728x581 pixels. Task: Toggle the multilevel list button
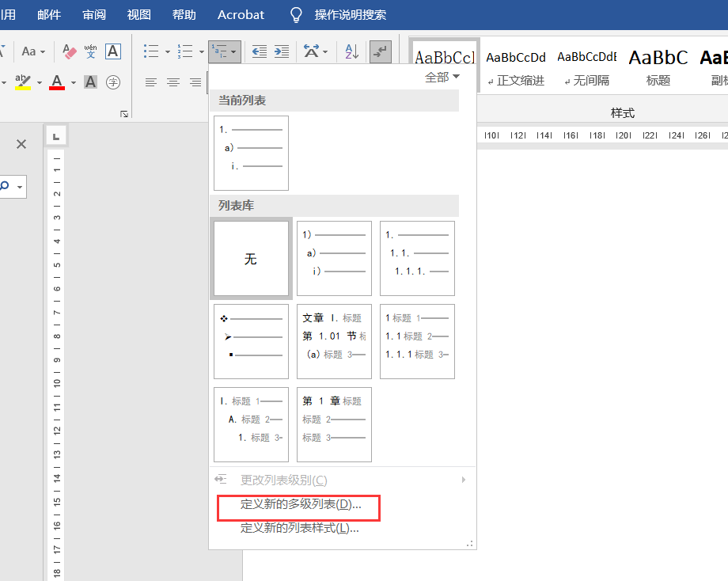click(218, 51)
